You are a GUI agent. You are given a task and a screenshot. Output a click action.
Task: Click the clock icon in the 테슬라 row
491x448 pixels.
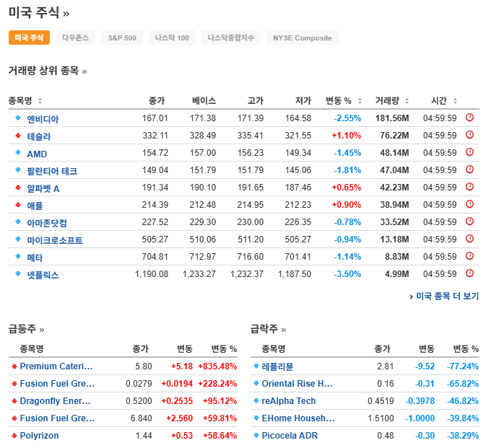[x=469, y=135]
